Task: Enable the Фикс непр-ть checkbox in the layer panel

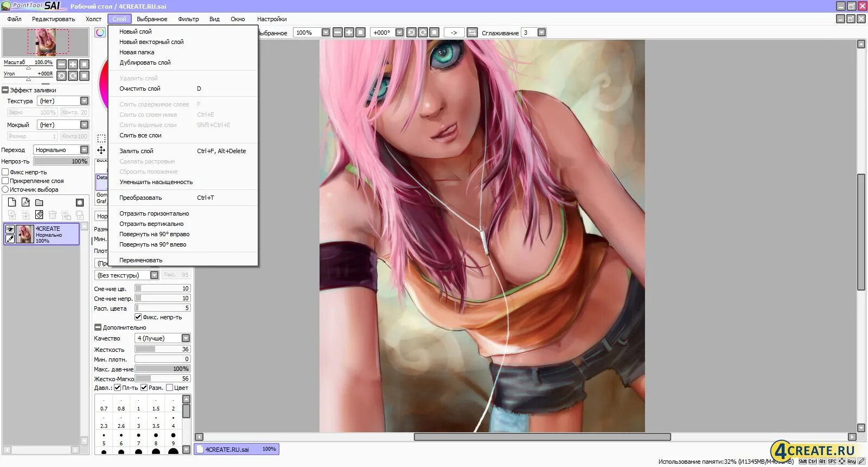Action: (5, 172)
